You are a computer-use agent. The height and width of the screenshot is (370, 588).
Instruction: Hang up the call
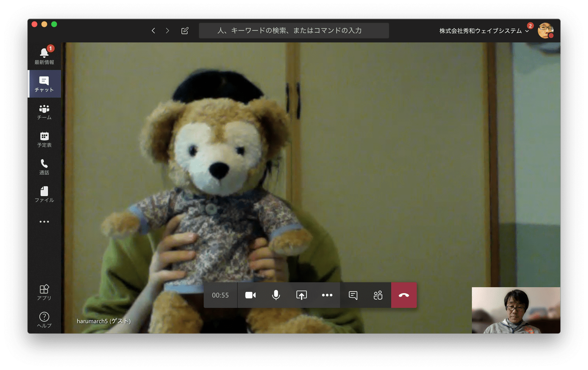click(x=404, y=295)
